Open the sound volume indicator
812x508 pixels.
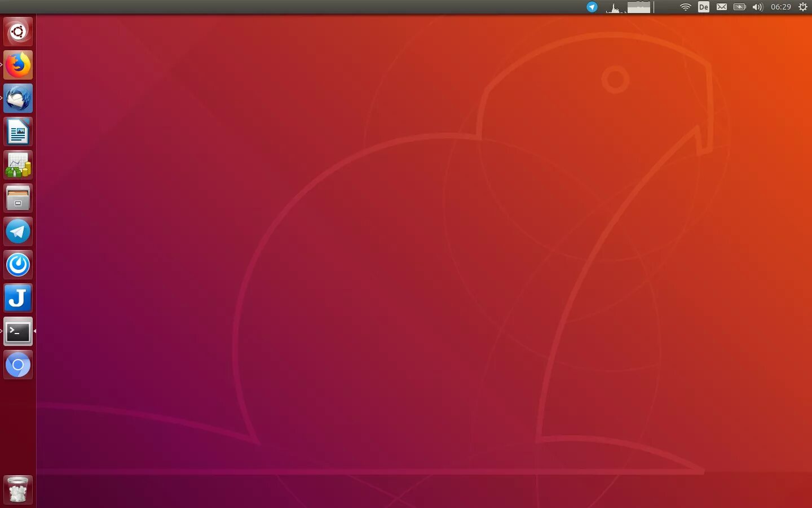click(757, 7)
